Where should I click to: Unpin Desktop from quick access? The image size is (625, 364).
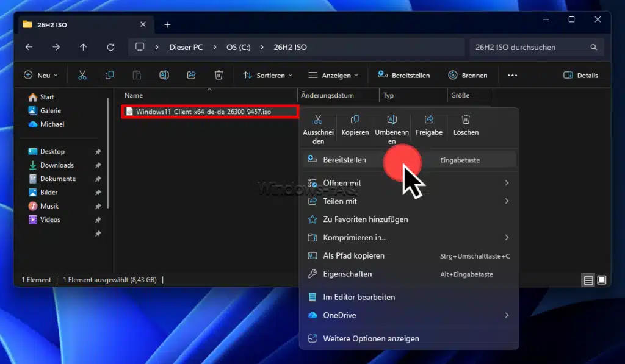click(x=98, y=152)
